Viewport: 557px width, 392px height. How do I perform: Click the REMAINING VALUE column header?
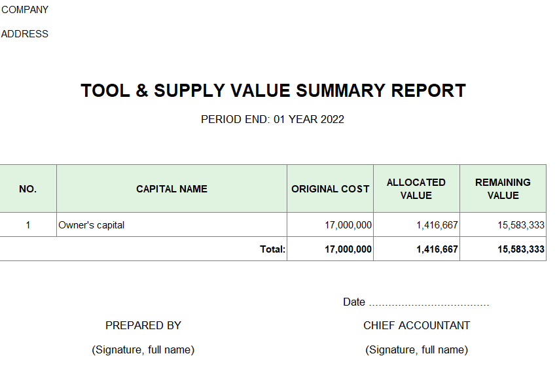pos(503,189)
